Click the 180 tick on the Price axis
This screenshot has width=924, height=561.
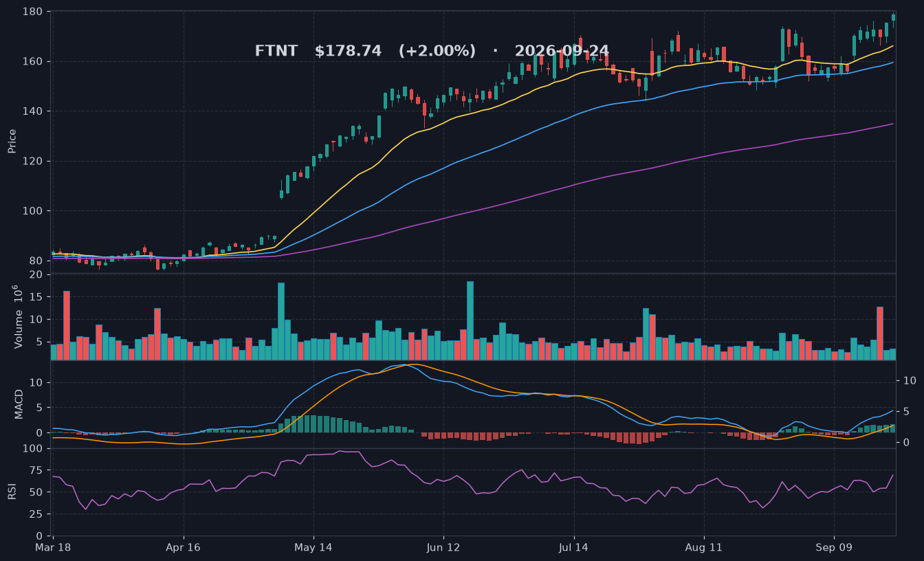34,12
